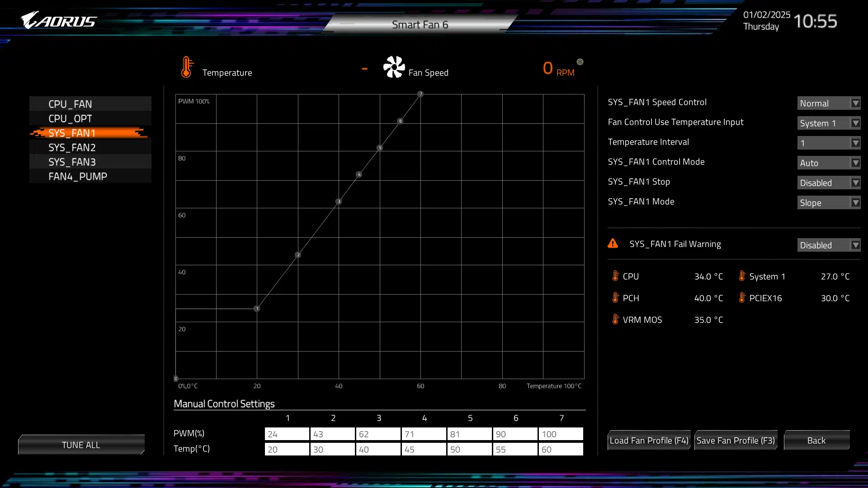The image size is (868, 488).
Task: Click PWM field for point 5 (81)
Action: 470,434
